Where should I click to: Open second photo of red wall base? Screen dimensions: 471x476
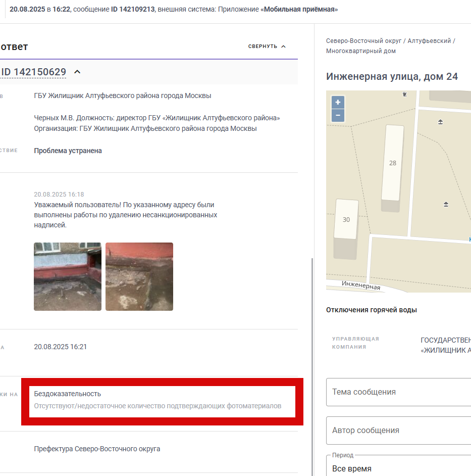(139, 276)
